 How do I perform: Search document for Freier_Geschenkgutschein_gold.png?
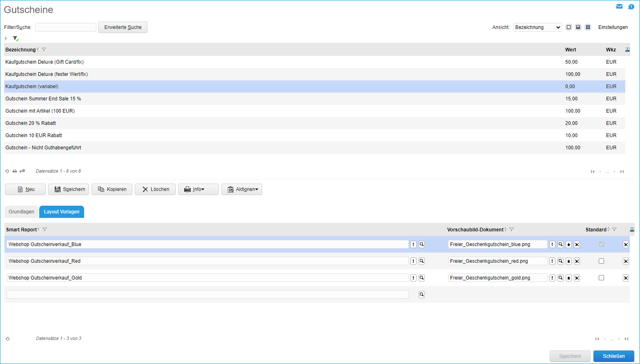(x=560, y=278)
